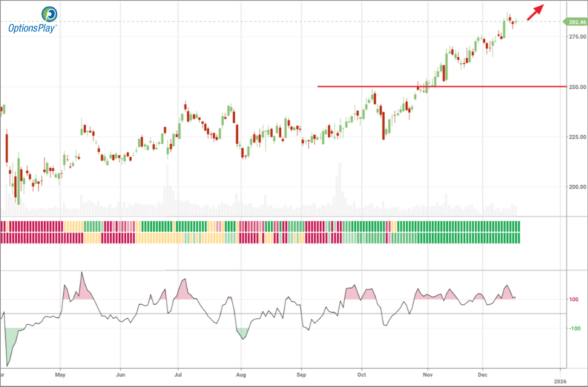
Task: Click the Aug label on date axis
Action: click(x=241, y=374)
